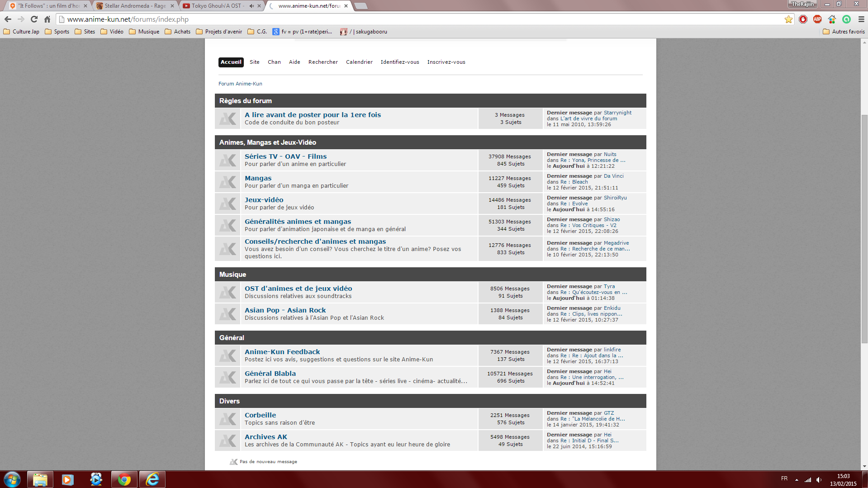This screenshot has height=488, width=868.
Task: Bookmark page with the star icon
Action: click(788, 19)
